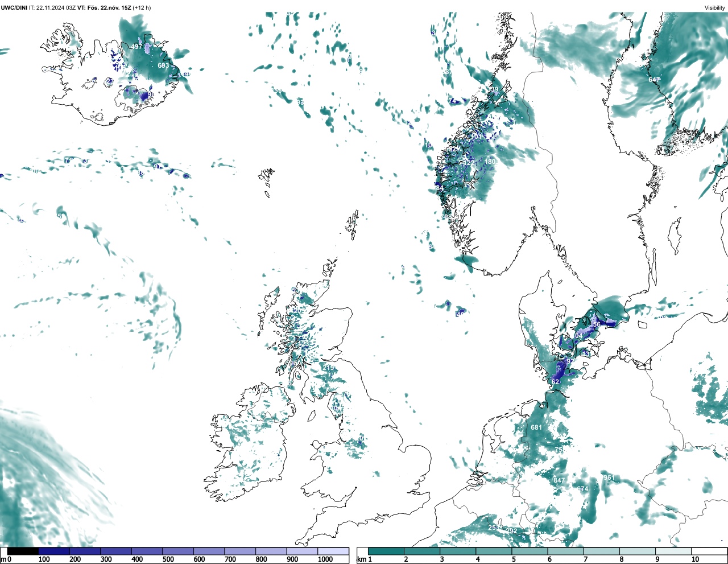Click the '603' visibility value over Iceland
This screenshot has height=564, width=728.
(x=163, y=66)
